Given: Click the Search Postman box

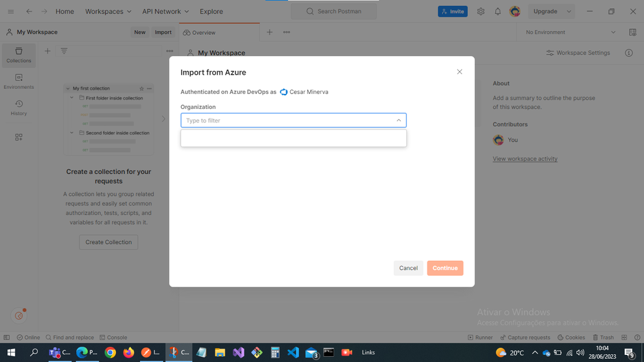Looking at the screenshot, I should pos(334,12).
